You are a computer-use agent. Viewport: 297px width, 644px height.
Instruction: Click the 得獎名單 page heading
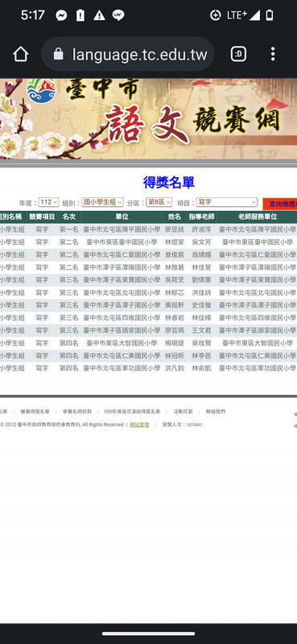coord(169,183)
